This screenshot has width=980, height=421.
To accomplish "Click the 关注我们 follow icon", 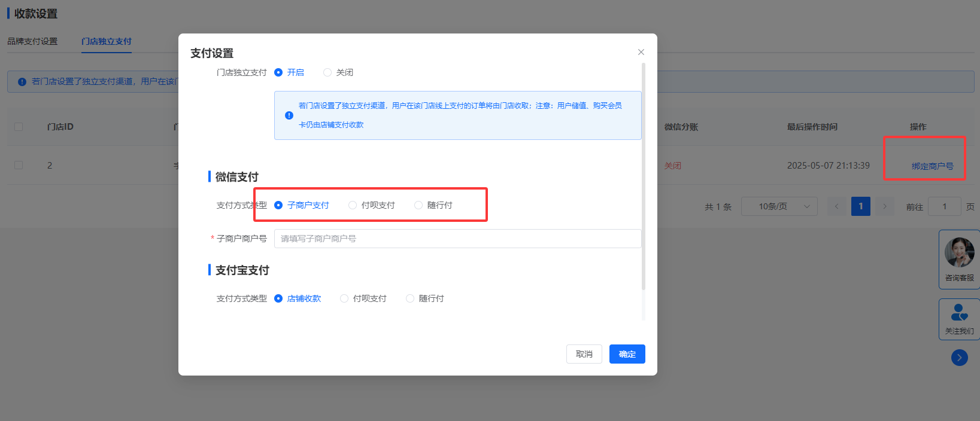I will (959, 312).
